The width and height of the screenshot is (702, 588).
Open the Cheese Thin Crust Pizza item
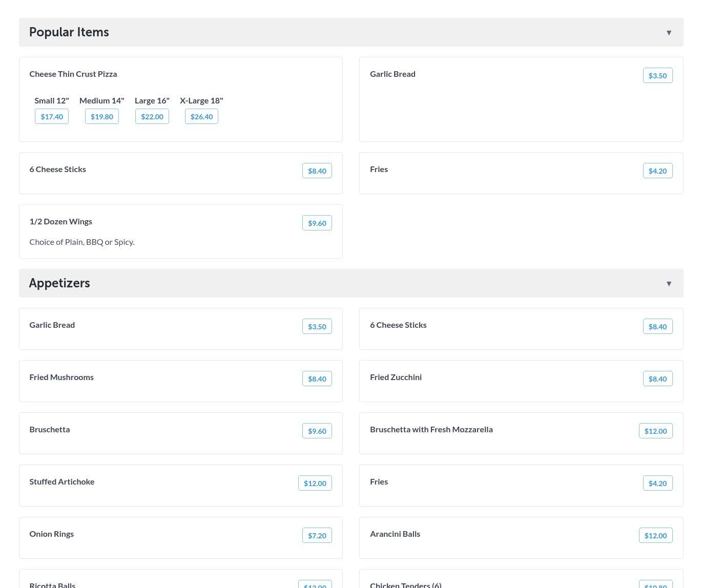click(73, 74)
